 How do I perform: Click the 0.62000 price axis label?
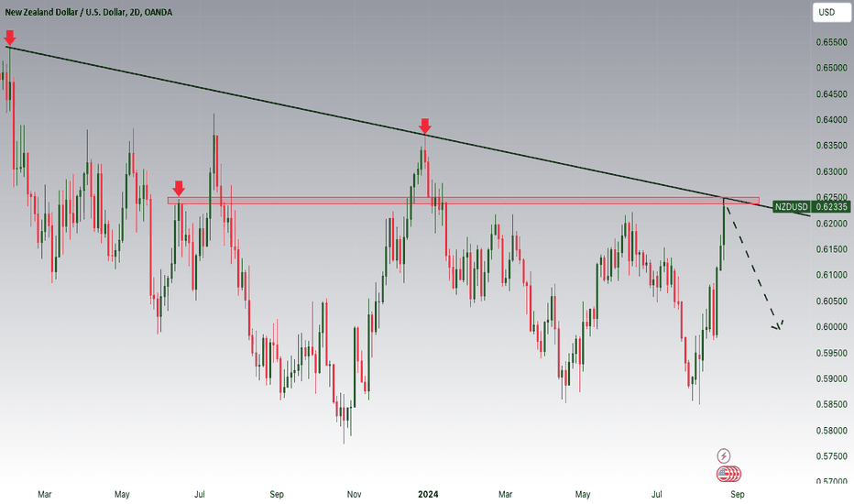click(x=831, y=224)
